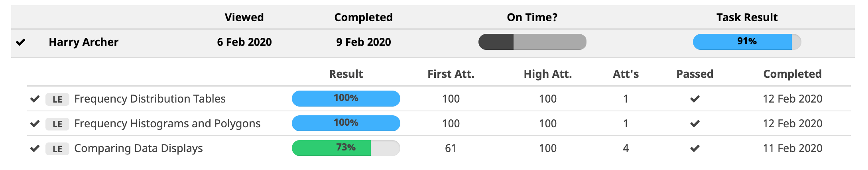Click the 100% result bar for Frequency Distribution Tables

pos(346,99)
